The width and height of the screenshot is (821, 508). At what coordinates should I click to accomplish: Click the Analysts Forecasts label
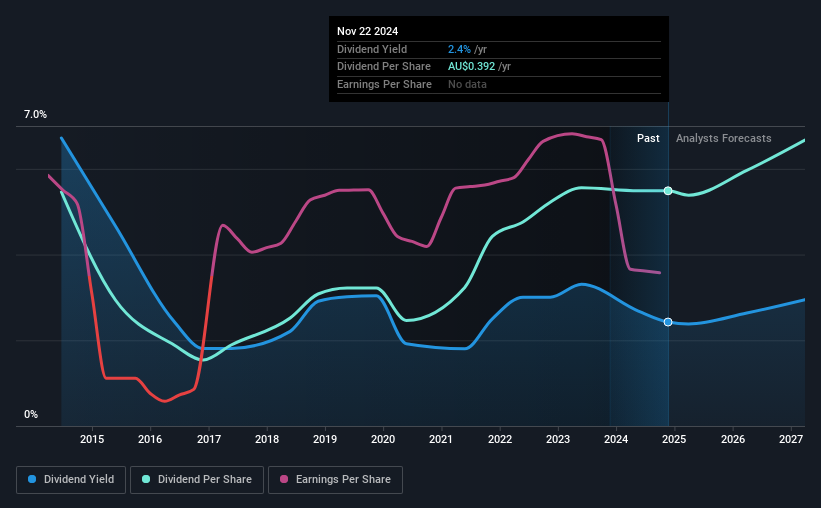(723, 138)
